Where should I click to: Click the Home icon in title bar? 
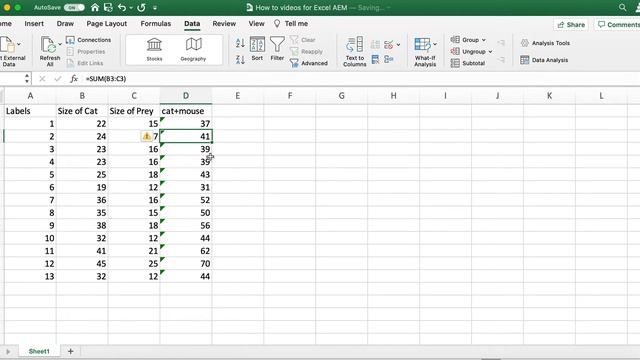(95, 7)
